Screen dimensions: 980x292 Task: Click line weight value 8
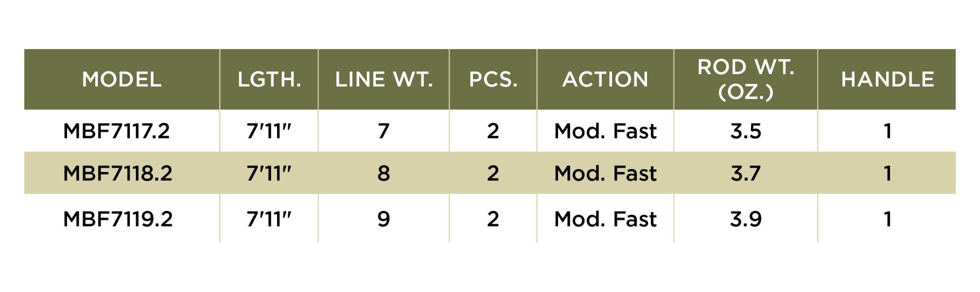384,173
